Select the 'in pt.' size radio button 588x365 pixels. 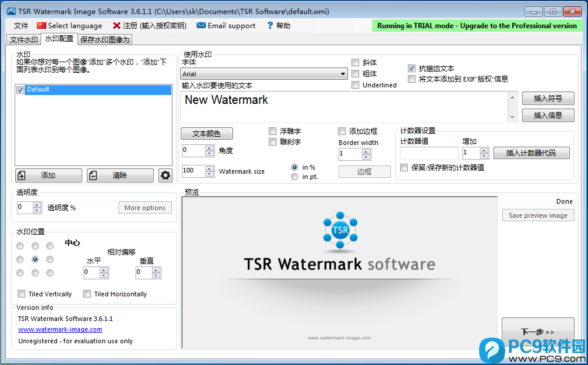295,176
